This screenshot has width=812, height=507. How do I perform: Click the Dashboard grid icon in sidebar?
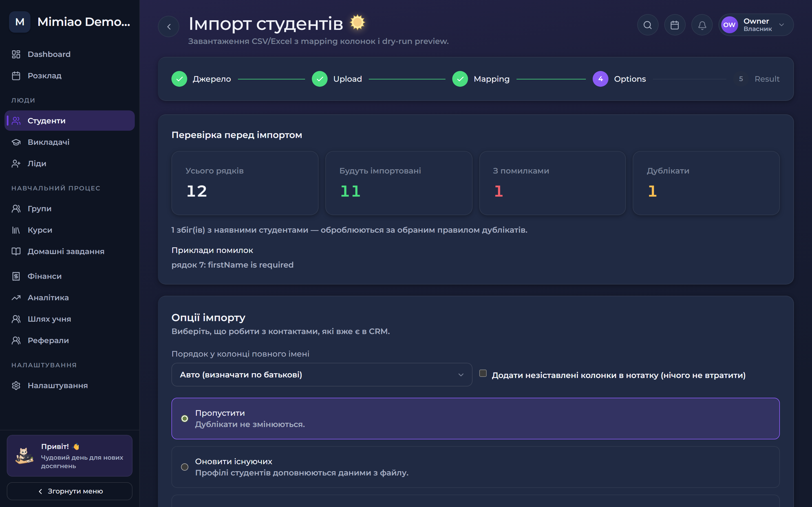pyautogui.click(x=16, y=54)
